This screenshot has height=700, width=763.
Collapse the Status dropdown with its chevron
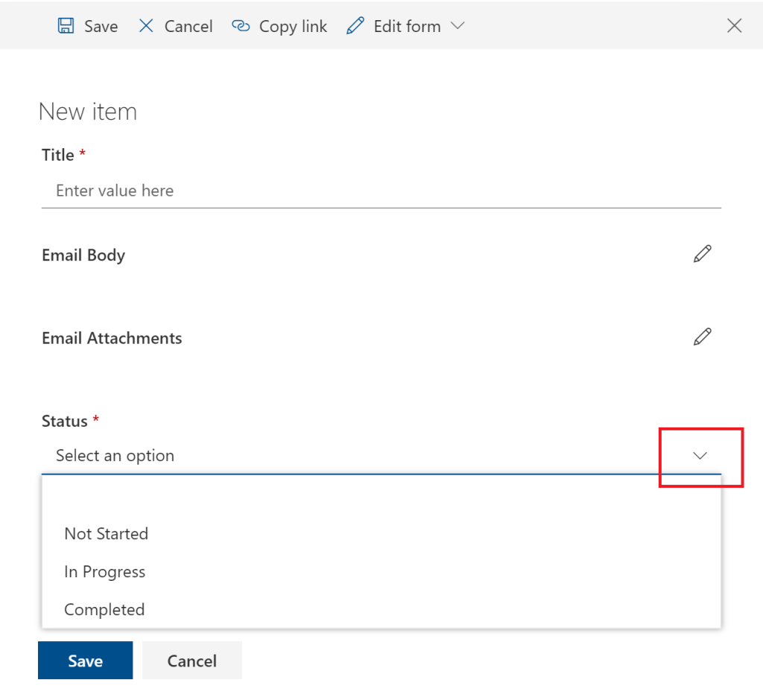[x=700, y=456]
